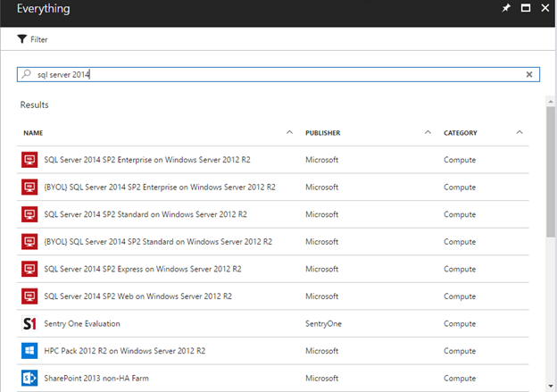The height and width of the screenshot is (392, 557).
Task: Click the HPC Pack 2012 R2 Windows icon
Action: click(29, 351)
